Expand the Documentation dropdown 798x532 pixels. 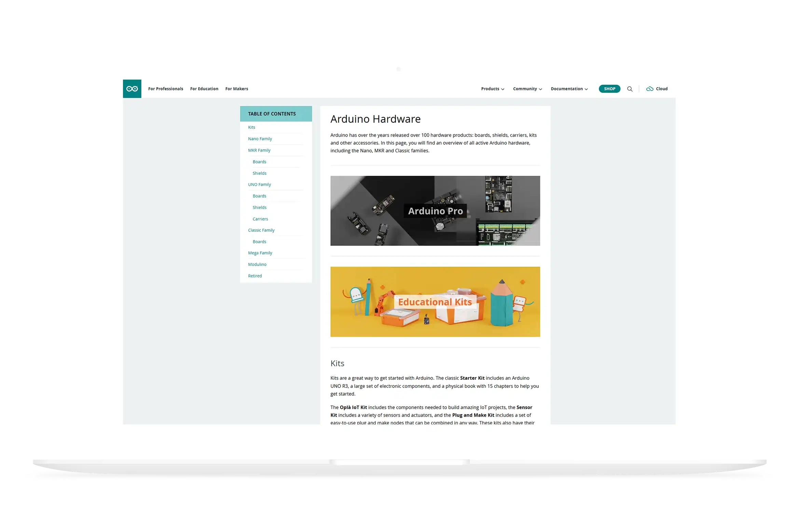tap(569, 89)
